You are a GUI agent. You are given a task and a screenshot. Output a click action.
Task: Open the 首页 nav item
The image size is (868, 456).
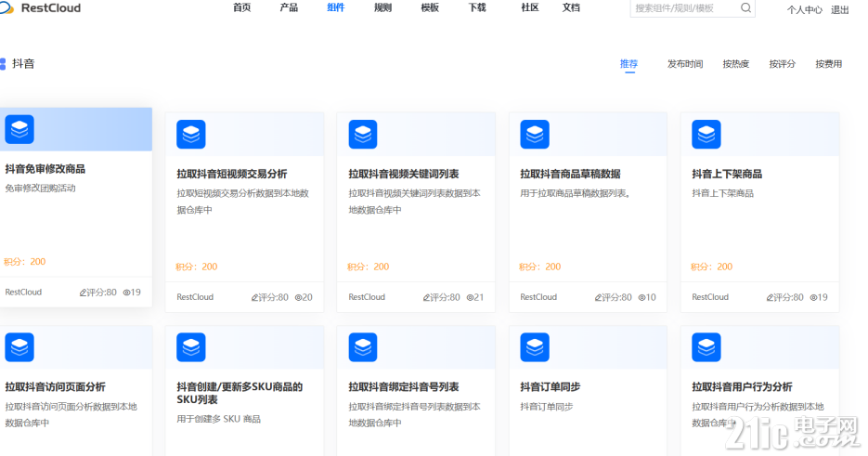pos(242,7)
